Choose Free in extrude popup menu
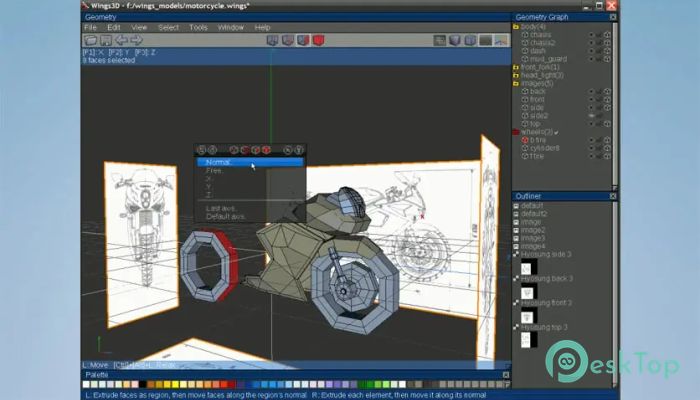Screen dimensions: 700x400 250,171
